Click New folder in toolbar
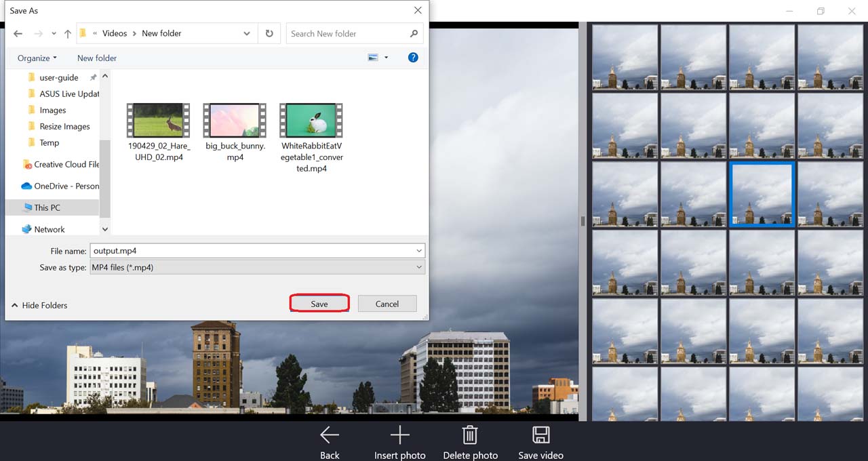 97,58
